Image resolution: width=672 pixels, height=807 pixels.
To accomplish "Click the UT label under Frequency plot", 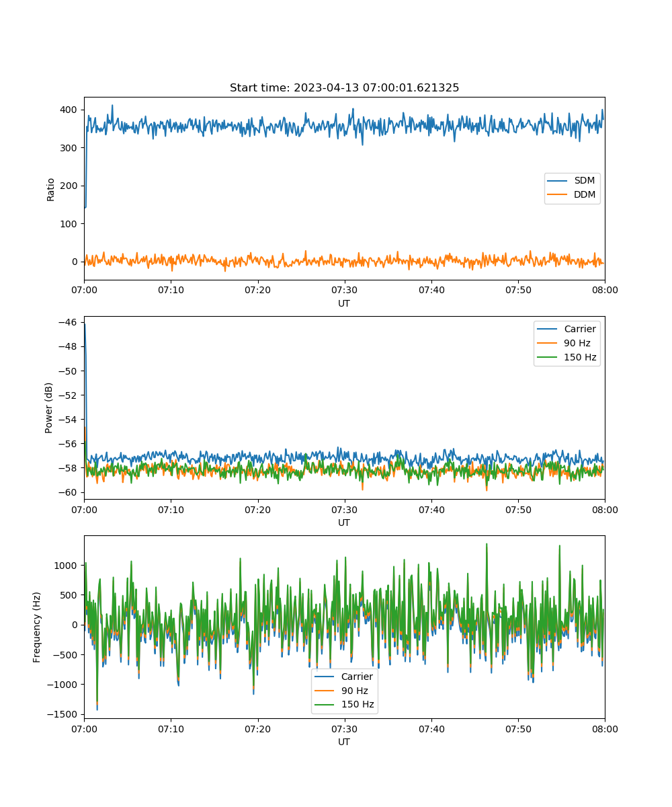I will click(344, 742).
